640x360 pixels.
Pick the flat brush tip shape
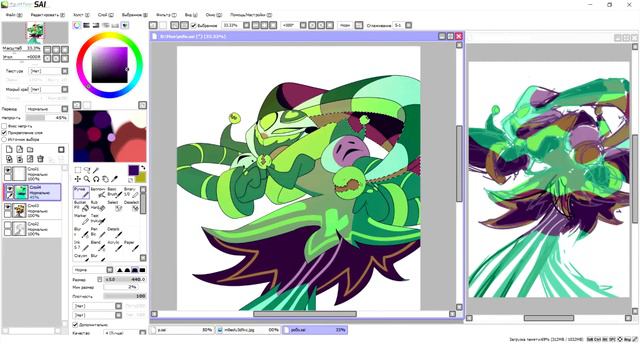142,270
